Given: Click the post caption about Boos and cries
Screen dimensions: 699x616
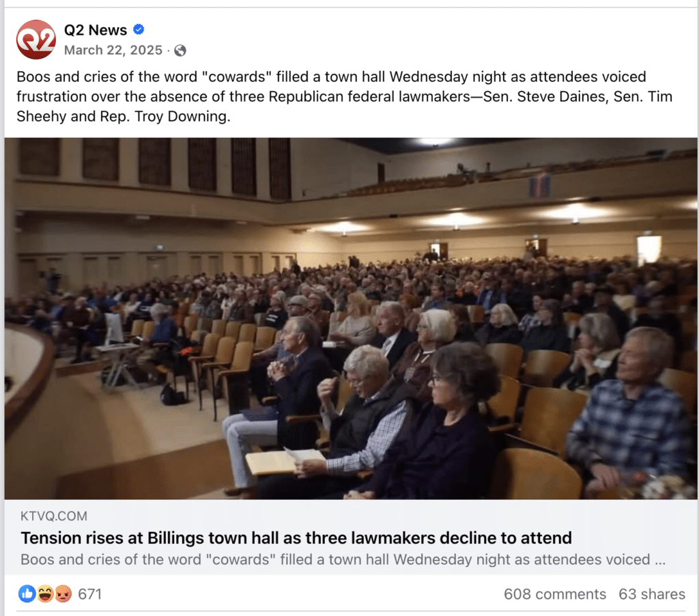Looking at the screenshot, I should pyautogui.click(x=345, y=96).
